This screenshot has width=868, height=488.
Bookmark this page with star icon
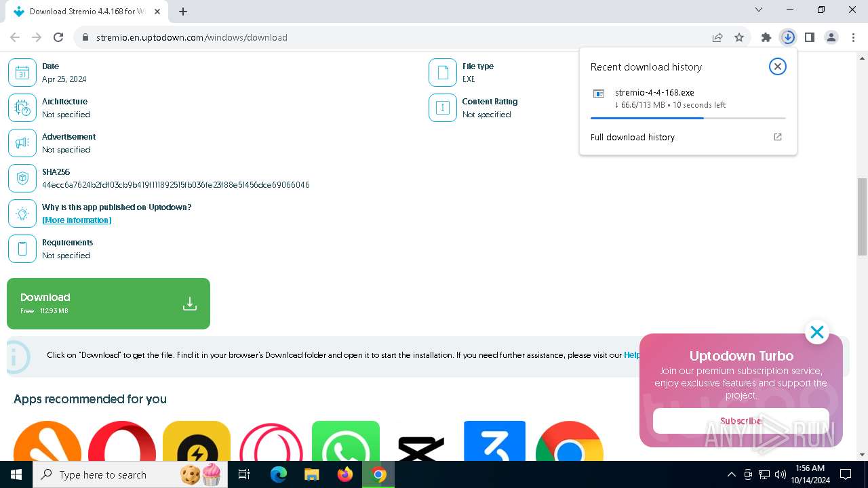(x=739, y=37)
